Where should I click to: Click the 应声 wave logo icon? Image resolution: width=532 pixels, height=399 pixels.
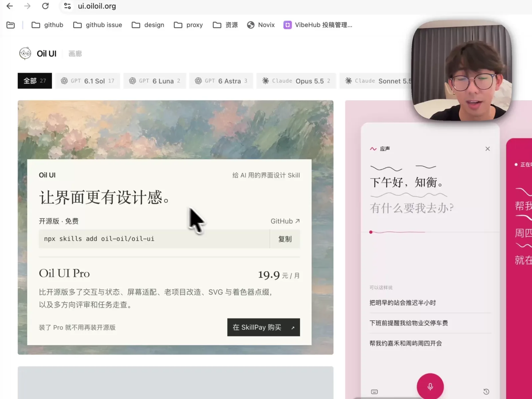(x=373, y=149)
